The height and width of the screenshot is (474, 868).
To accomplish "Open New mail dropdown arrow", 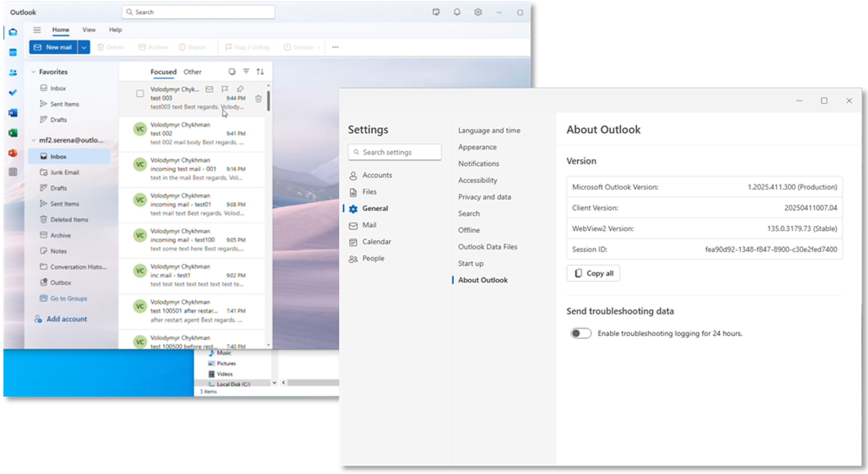I will (x=84, y=47).
